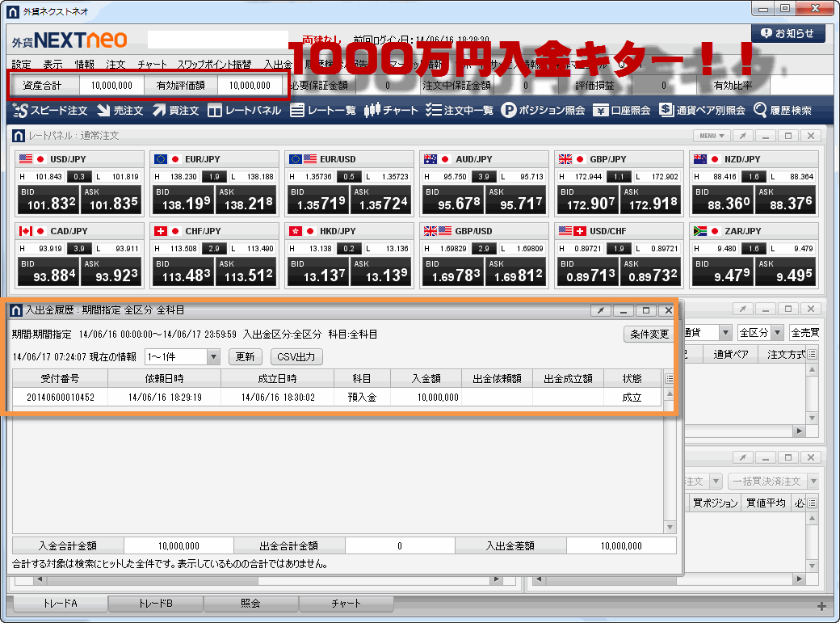Click USD/JPY ASK price 101.835
Viewport: 840px width, 623px height.
coord(111,200)
